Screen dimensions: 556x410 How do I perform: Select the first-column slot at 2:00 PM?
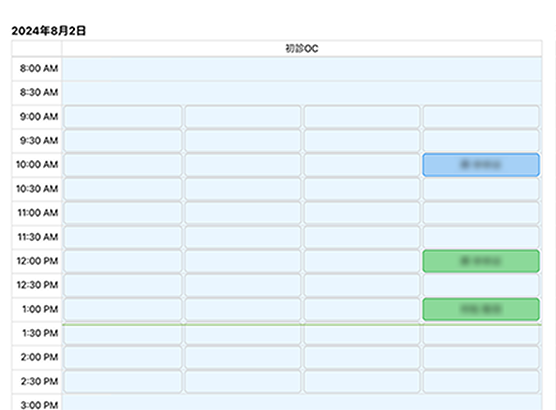(123, 357)
